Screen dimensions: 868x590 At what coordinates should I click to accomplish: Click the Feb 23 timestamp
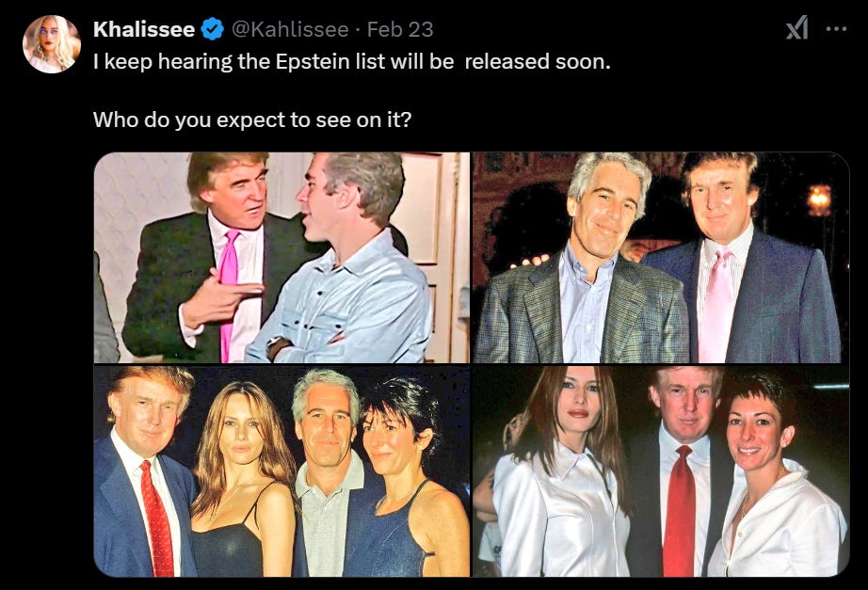pos(400,29)
